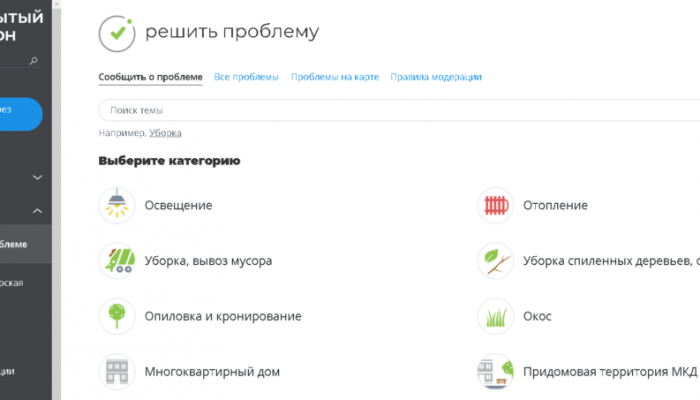Open the Придомовая территория МКД icon
Viewport: 700px width, 400px height.
pos(495,372)
